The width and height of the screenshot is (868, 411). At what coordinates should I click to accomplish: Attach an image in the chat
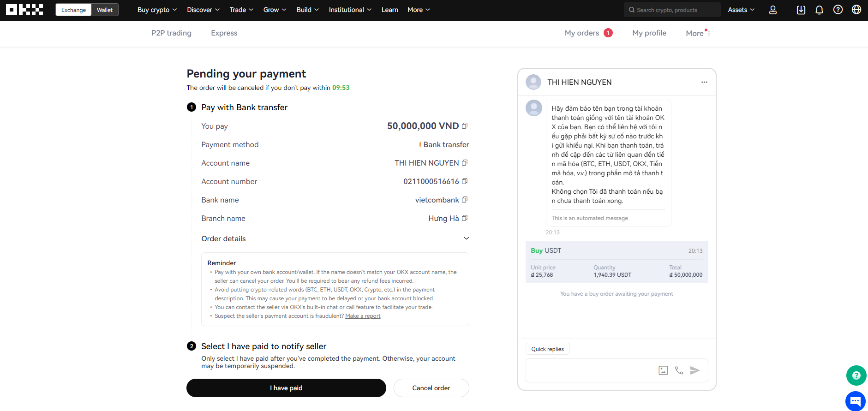pyautogui.click(x=663, y=370)
